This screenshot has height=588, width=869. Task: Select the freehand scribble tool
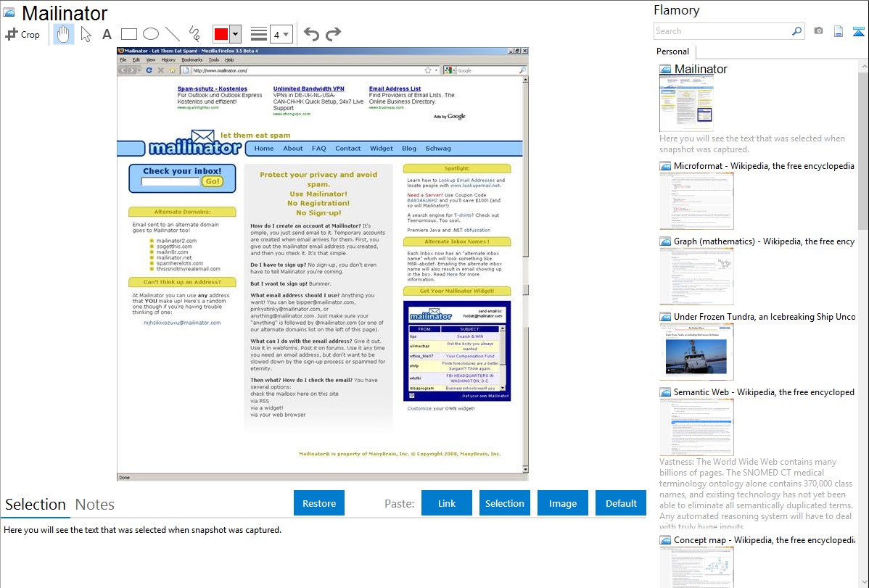tap(194, 34)
